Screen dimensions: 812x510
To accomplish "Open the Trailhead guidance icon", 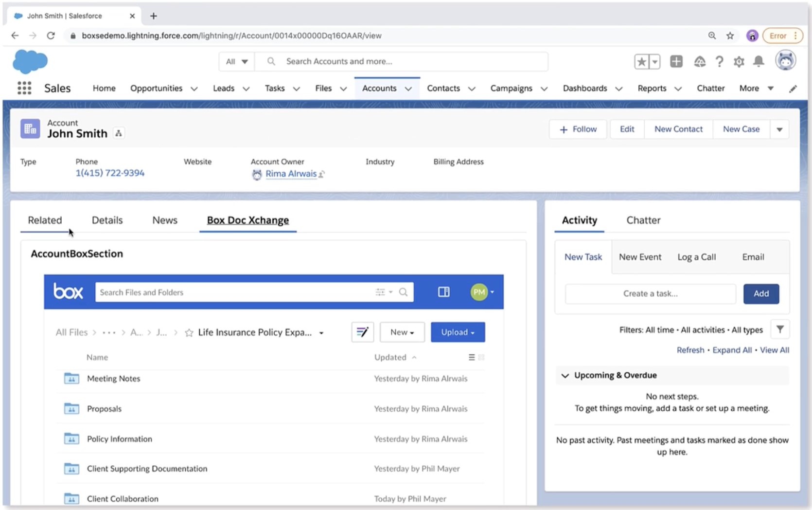I will [x=700, y=62].
